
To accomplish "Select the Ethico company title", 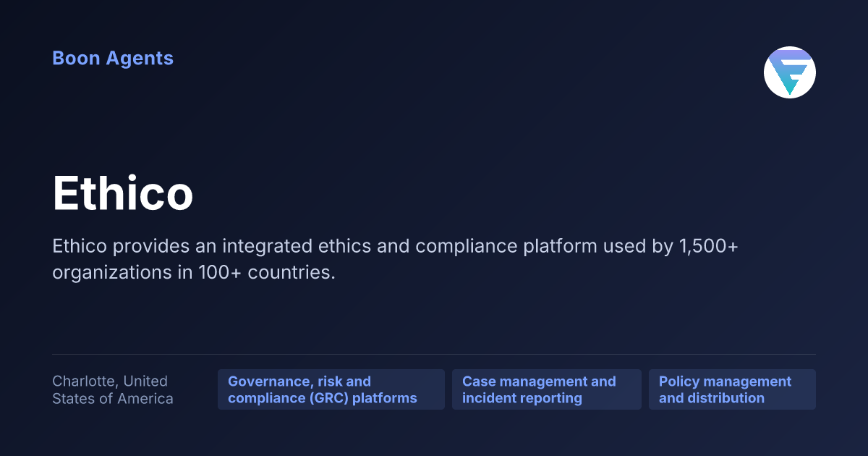I will (x=123, y=194).
